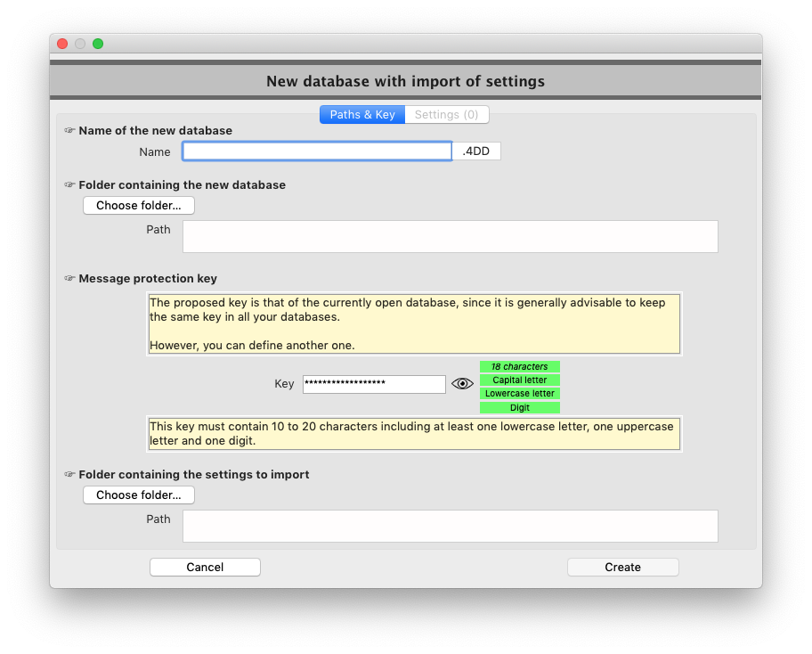Image resolution: width=812 pixels, height=654 pixels.
Task: Select the Paths & Key tab
Action: [361, 114]
